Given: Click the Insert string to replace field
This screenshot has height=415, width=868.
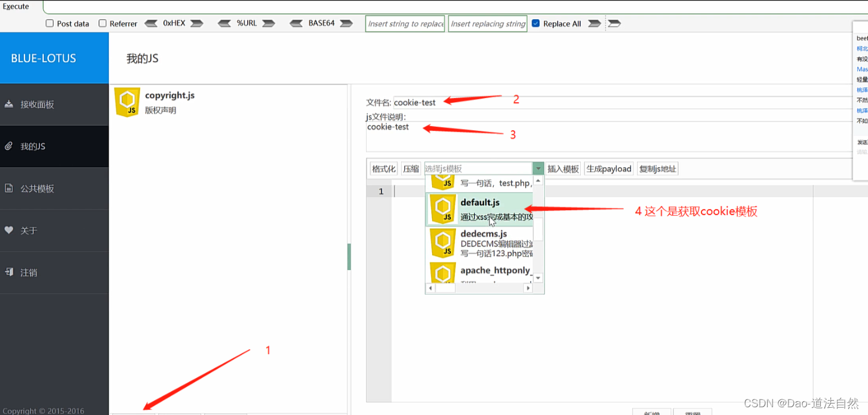Looking at the screenshot, I should click(x=405, y=24).
